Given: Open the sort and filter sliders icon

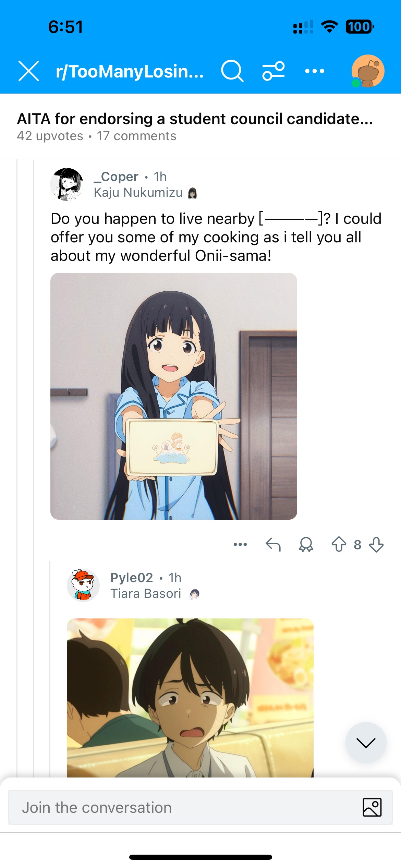Looking at the screenshot, I should tap(274, 71).
